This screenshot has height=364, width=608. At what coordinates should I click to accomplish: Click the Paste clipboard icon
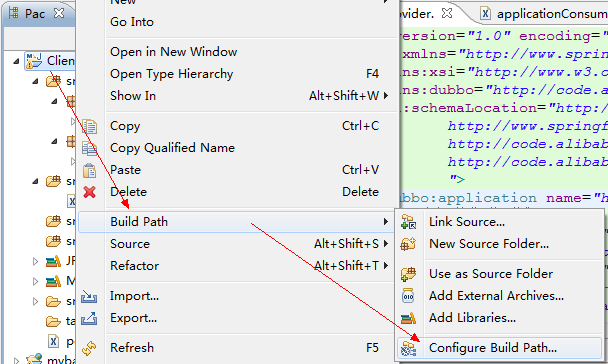pos(90,170)
